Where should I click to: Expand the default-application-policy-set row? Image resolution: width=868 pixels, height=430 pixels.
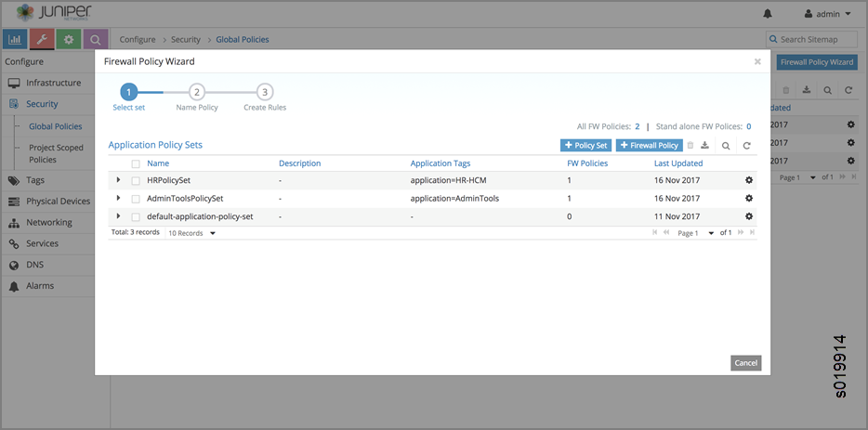(118, 216)
